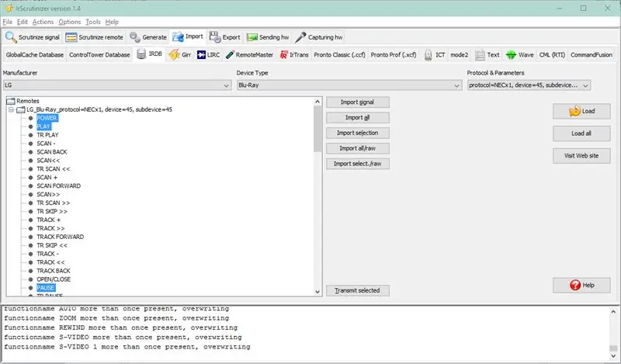Select the Wave import tab
621x364 pixels.
[519, 54]
